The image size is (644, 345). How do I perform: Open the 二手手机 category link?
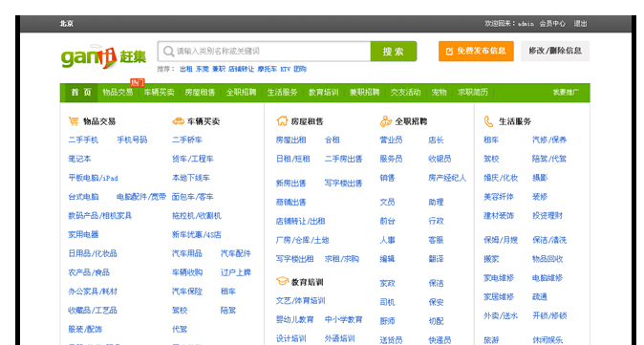click(83, 140)
